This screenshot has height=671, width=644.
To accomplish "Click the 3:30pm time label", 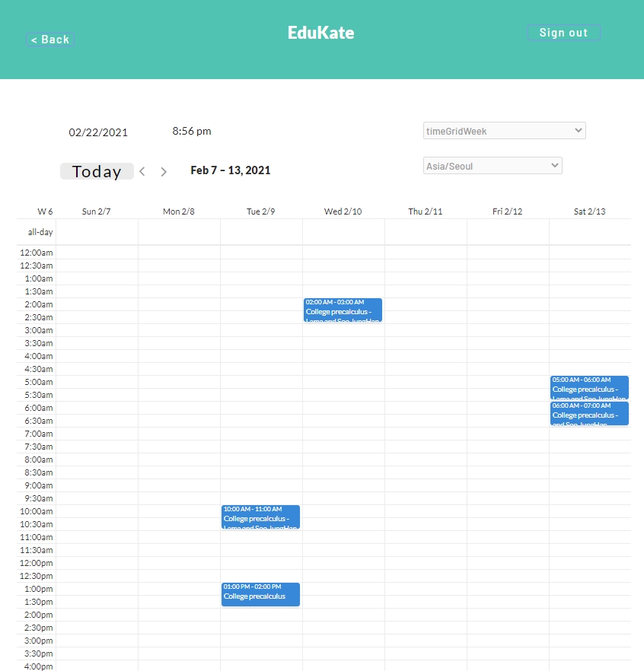I will click(39, 654).
